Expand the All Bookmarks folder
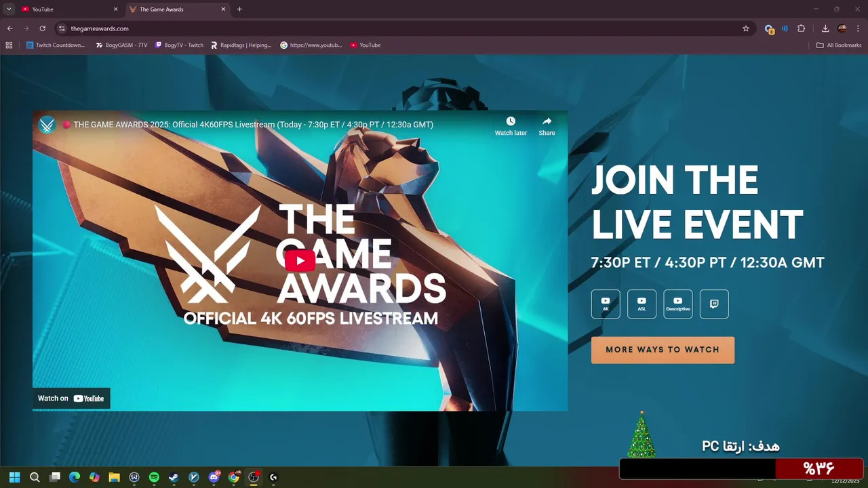The image size is (868, 488). tap(839, 45)
